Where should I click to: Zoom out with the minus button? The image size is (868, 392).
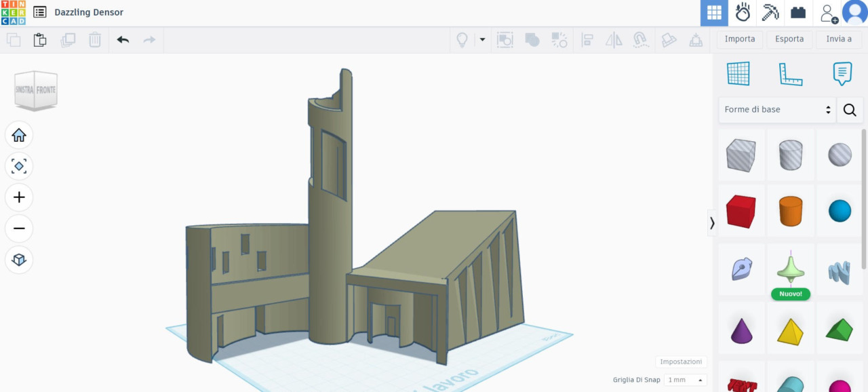pyautogui.click(x=19, y=229)
